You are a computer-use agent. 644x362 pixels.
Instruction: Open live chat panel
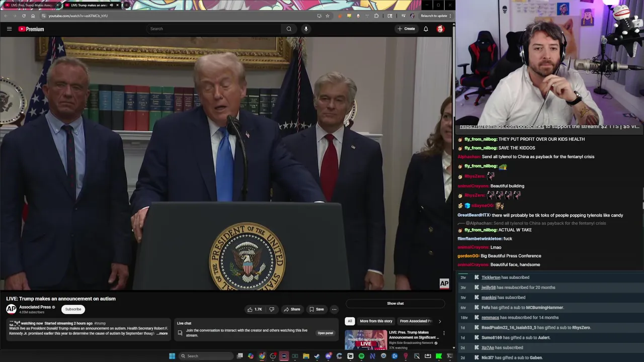[x=325, y=333]
